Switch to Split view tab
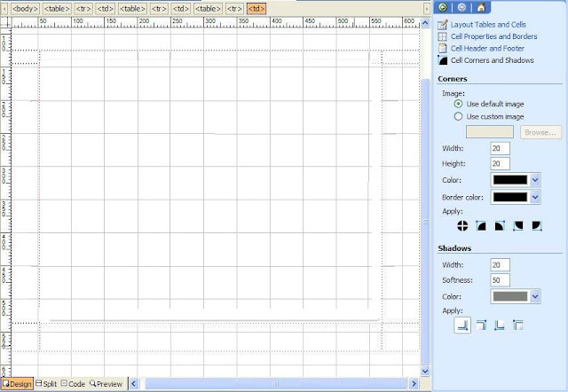 [46, 384]
